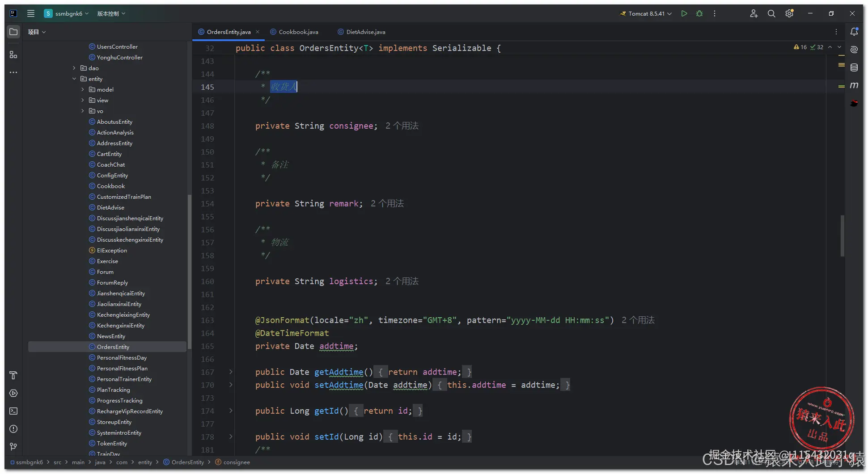The image size is (868, 474).
Task: Start debugging with the bug icon
Action: click(699, 13)
